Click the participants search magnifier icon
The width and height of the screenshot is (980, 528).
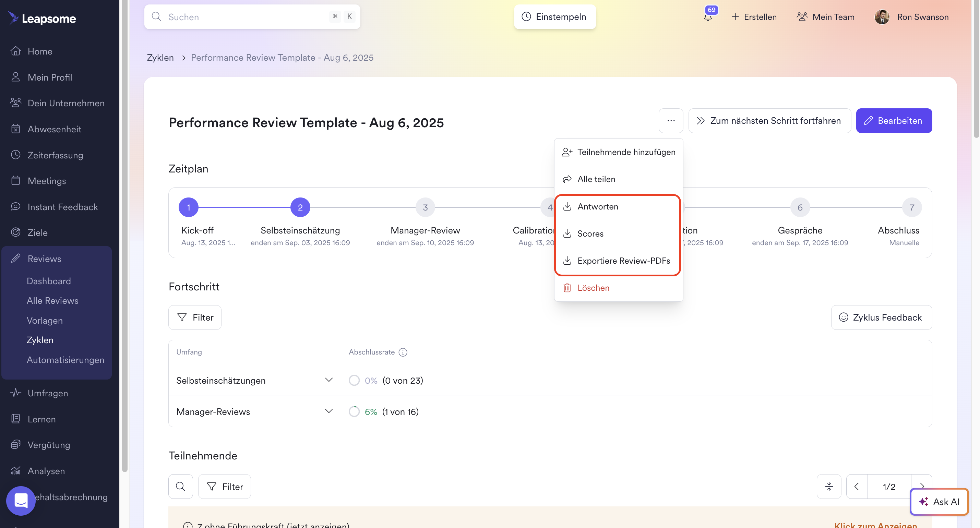181,486
